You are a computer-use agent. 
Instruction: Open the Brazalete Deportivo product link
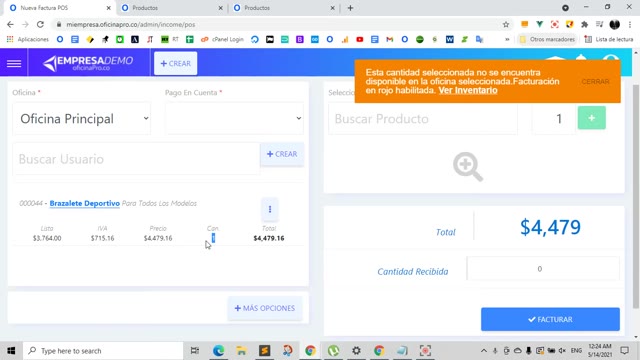pyautogui.click(x=84, y=203)
